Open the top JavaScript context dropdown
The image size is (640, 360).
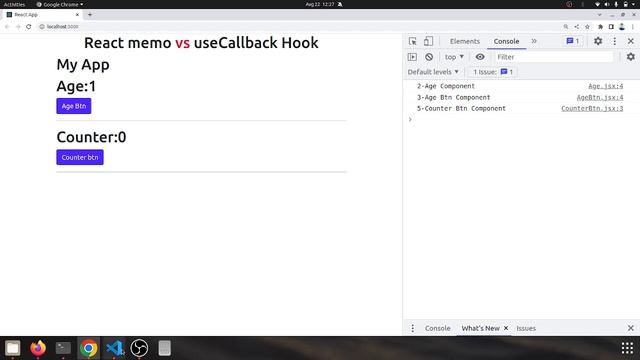(454, 57)
